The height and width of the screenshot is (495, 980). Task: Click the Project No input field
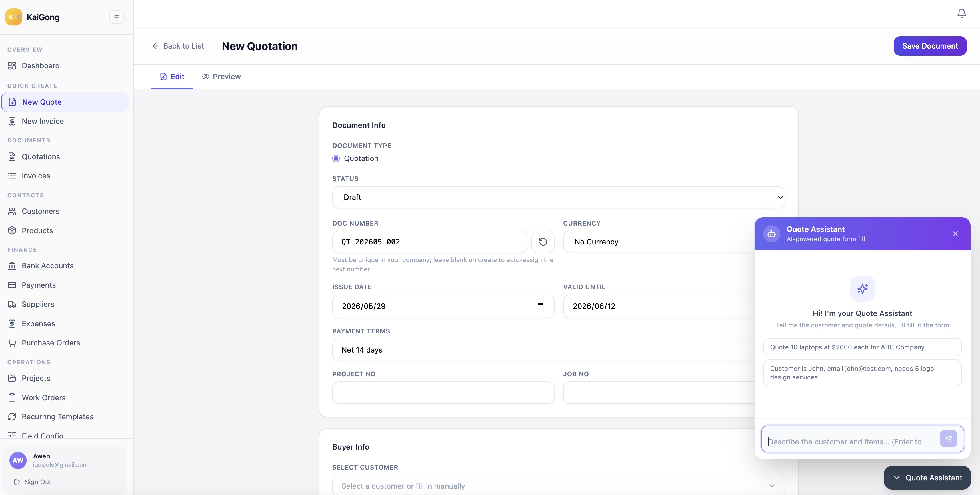coord(443,393)
